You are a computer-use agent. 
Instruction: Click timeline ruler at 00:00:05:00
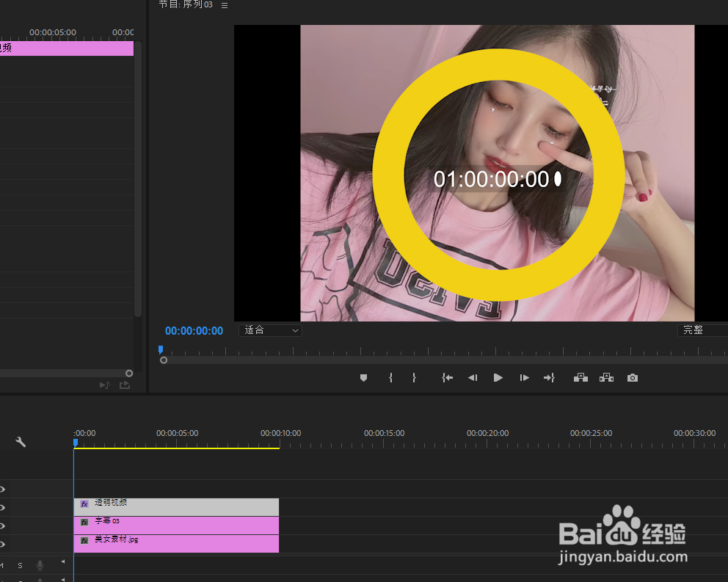(178, 433)
